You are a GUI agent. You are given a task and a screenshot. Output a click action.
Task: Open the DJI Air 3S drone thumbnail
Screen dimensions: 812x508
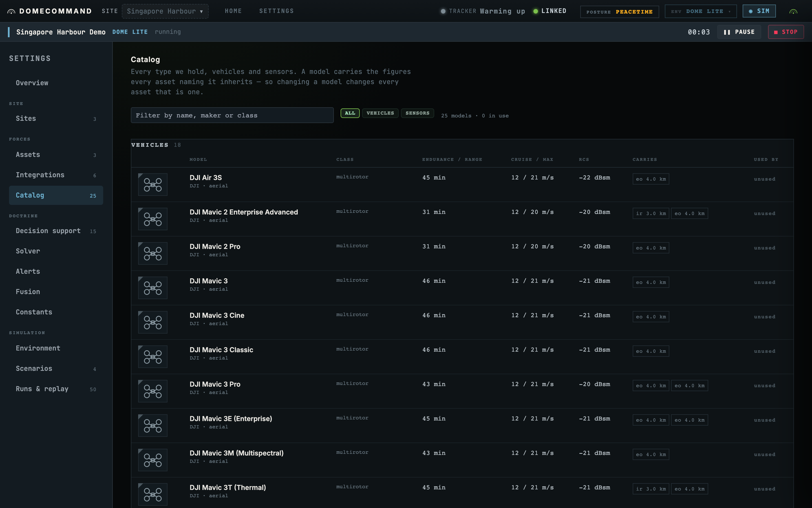coord(153,185)
